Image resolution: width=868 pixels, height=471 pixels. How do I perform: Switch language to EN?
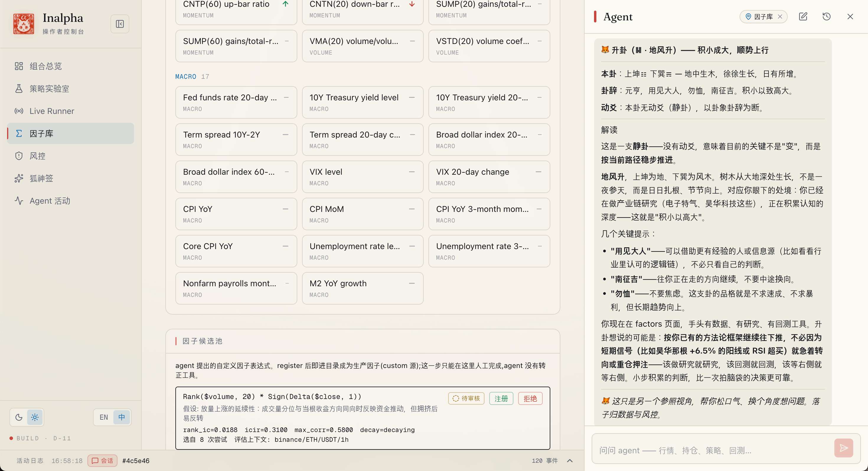(104, 417)
